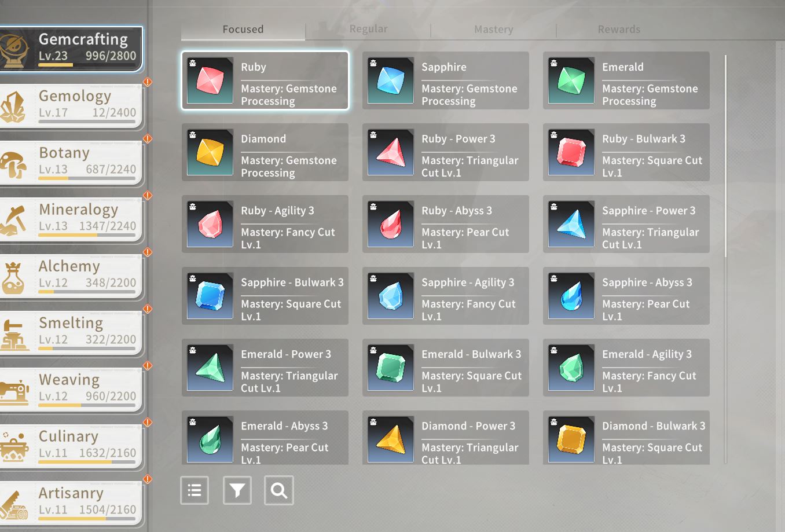Select the Gemcrafting profession
The height and width of the screenshot is (532, 785).
(x=71, y=49)
